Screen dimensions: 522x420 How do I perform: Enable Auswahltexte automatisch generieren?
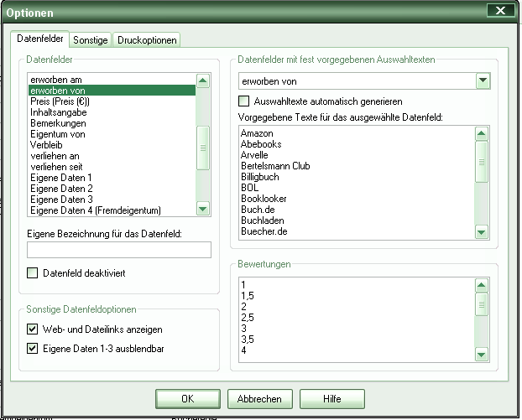tap(244, 101)
